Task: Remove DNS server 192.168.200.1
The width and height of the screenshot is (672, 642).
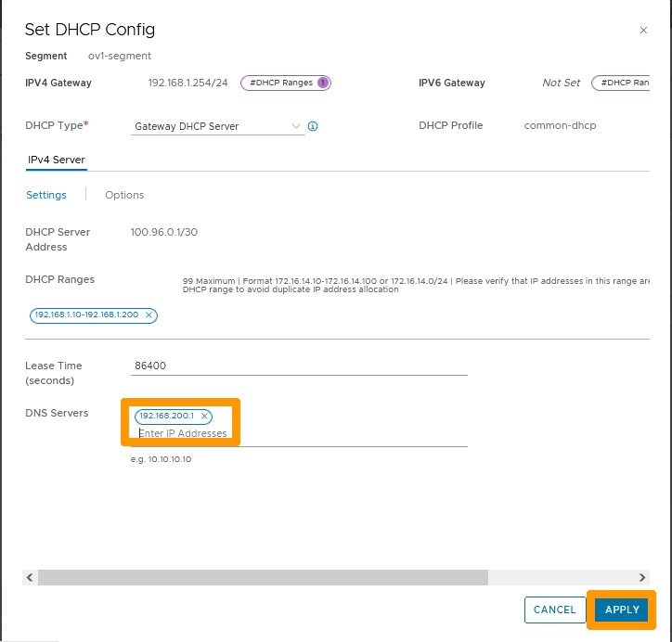Action: coord(204,416)
